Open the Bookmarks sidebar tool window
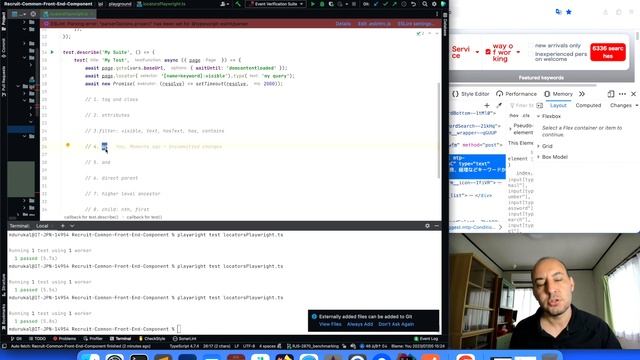Image resolution: width=640 pixels, height=360 pixels. 3,318
